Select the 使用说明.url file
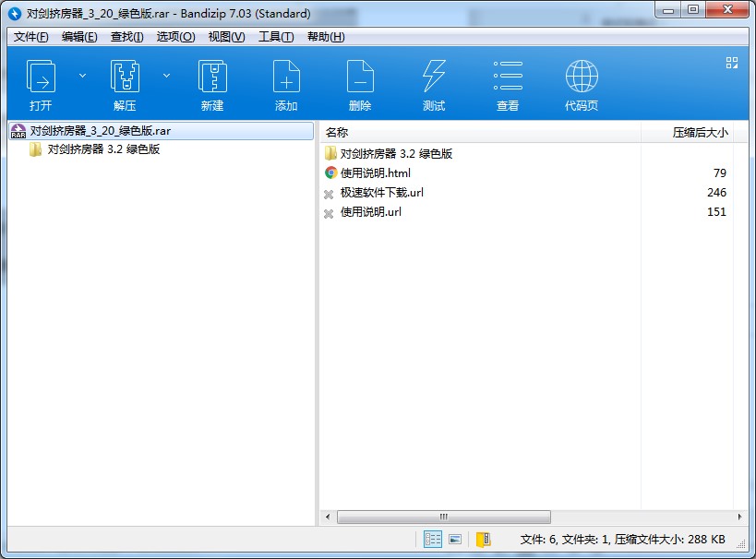 coord(371,212)
